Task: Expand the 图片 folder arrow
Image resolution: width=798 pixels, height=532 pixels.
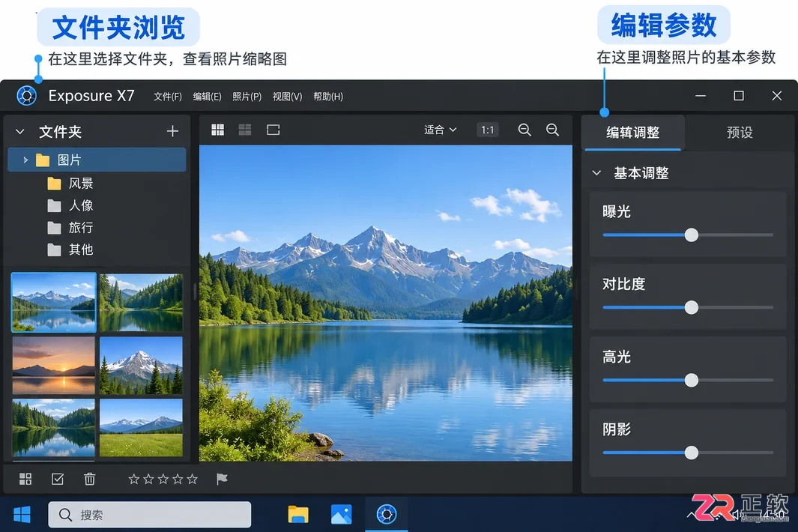Action: click(x=25, y=160)
